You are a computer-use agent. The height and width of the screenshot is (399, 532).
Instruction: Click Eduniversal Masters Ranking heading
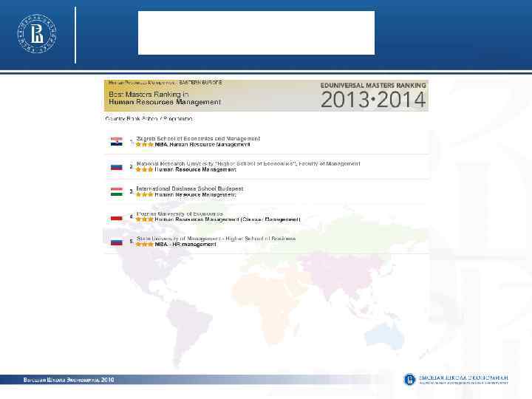(x=373, y=86)
